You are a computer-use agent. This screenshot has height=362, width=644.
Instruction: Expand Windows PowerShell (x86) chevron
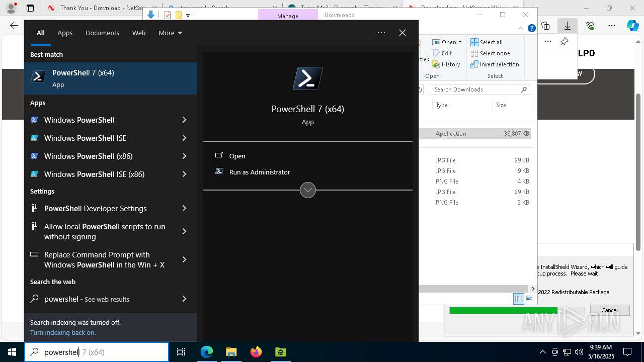pos(184,156)
